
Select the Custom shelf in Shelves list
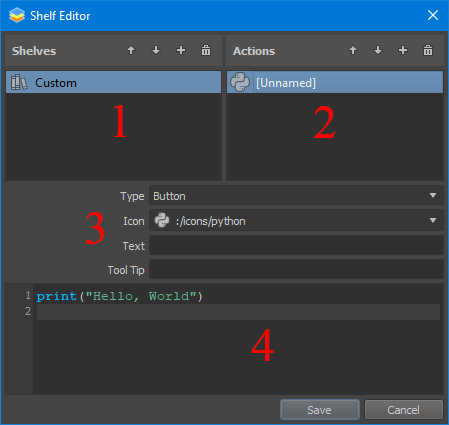point(113,82)
